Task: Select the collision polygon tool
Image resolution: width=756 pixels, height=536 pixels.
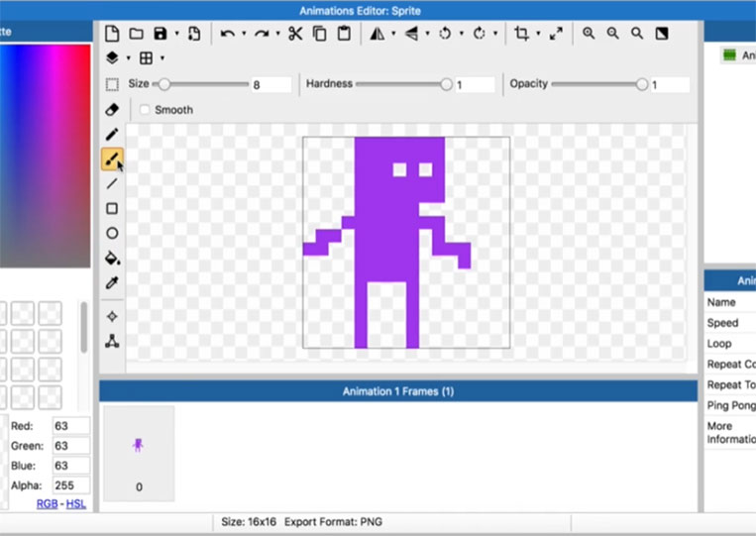Action: click(112, 341)
